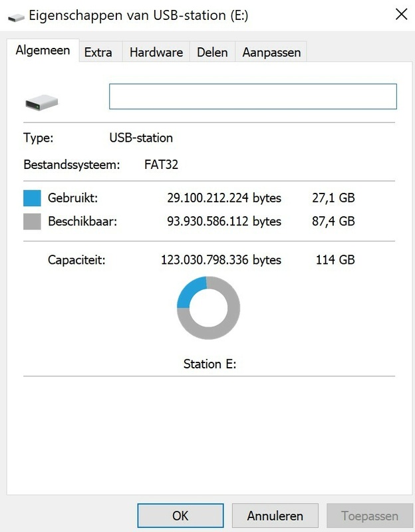This screenshot has height=532, width=415.
Task: Close the Eigenschappen dialog window
Action: tap(401, 14)
